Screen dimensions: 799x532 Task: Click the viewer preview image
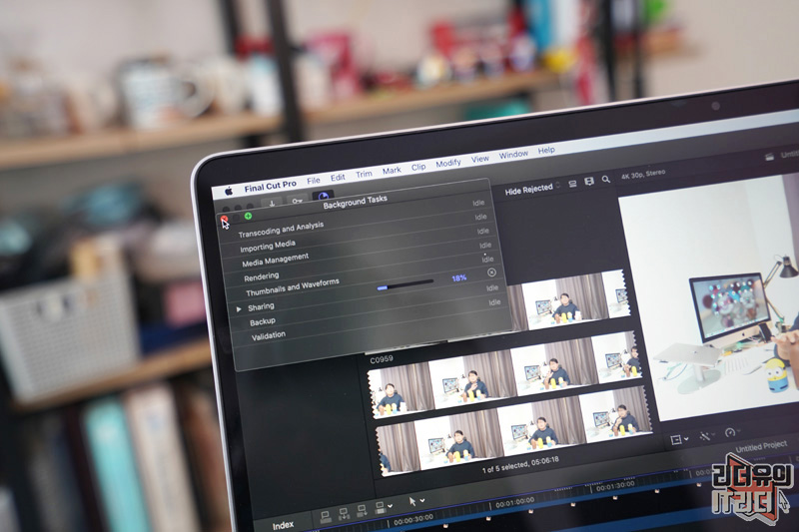click(713, 300)
